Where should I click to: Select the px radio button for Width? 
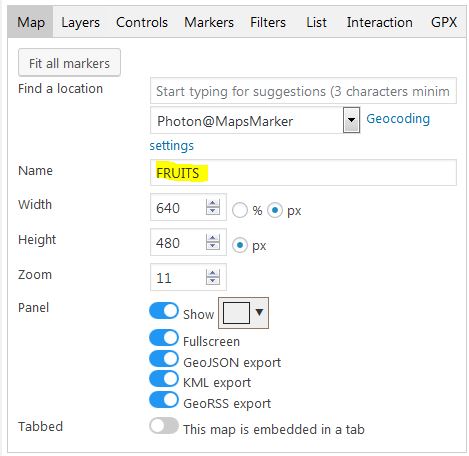coord(275,210)
